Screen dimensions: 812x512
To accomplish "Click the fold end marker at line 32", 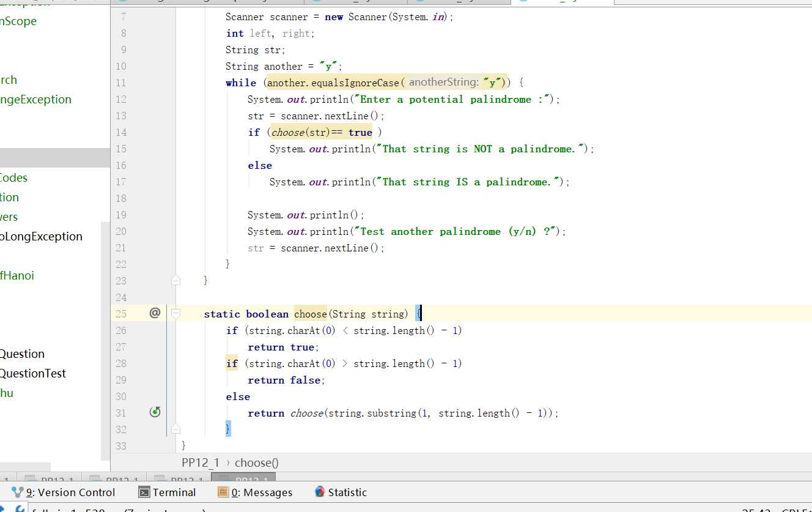I will pyautogui.click(x=175, y=429).
